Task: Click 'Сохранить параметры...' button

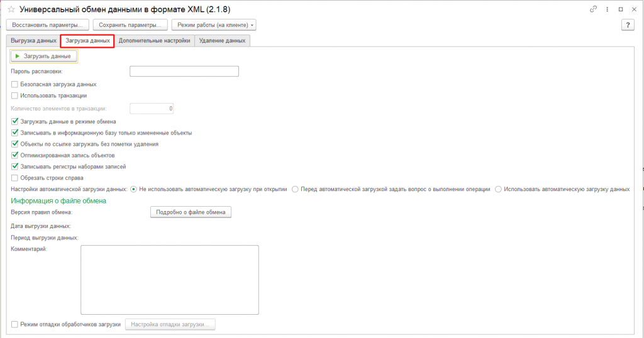Action: coord(130,25)
